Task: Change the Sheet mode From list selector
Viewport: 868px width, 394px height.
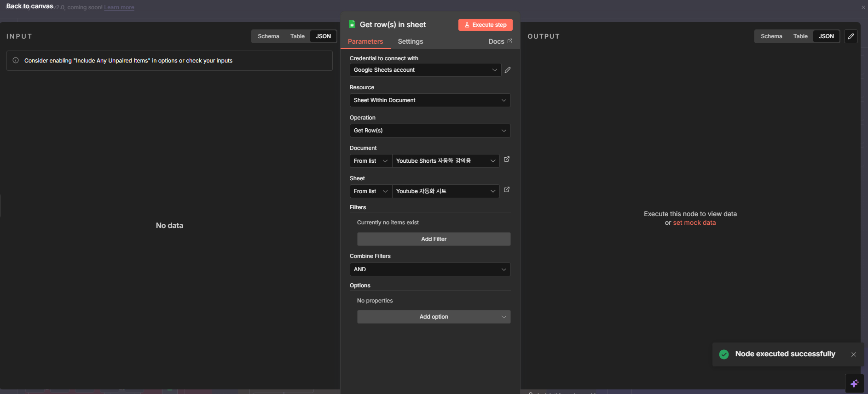Action: (x=370, y=191)
